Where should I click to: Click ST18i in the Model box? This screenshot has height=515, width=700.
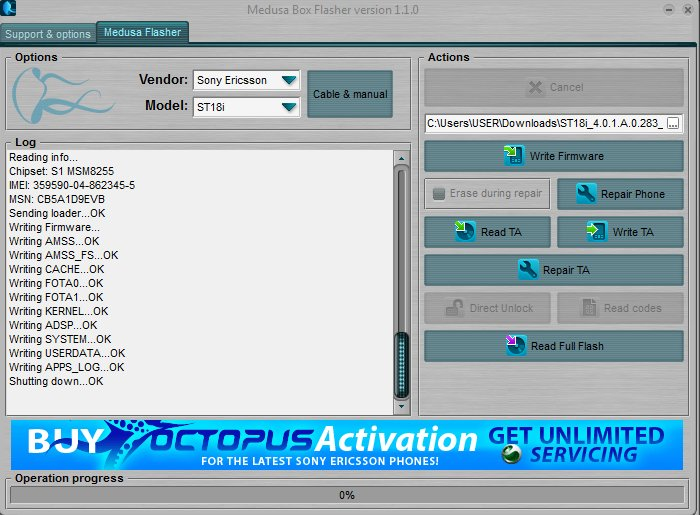(211, 107)
